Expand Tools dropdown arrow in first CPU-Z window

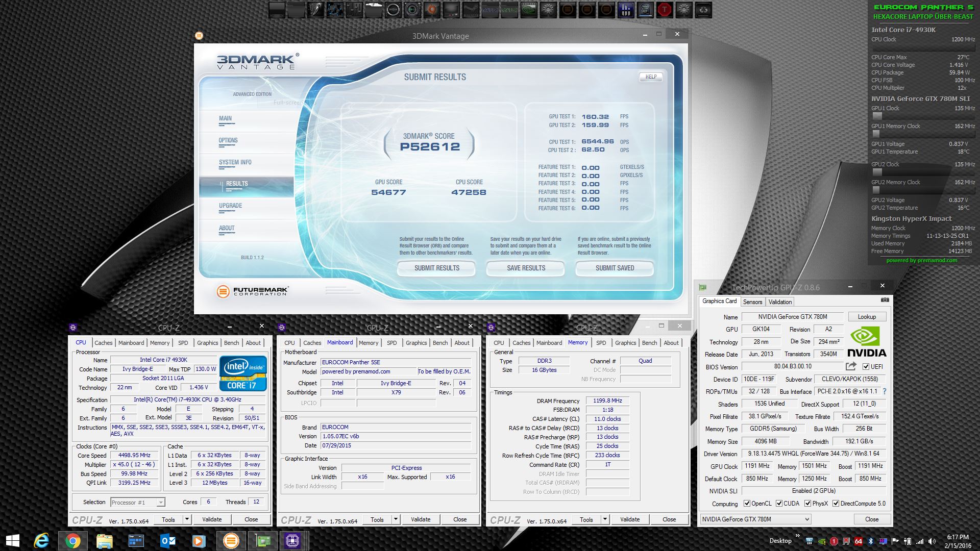pos(187,519)
